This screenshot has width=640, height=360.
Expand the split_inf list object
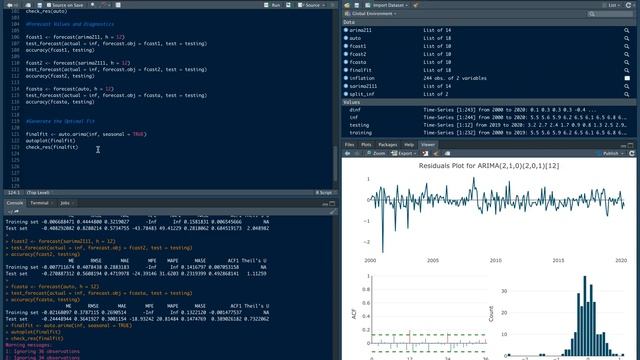click(346, 93)
